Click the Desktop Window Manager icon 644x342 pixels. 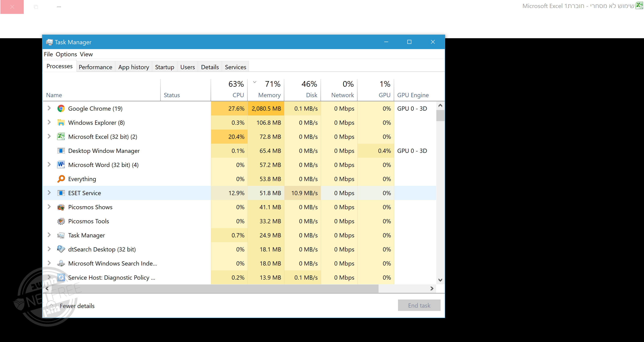[61, 151]
